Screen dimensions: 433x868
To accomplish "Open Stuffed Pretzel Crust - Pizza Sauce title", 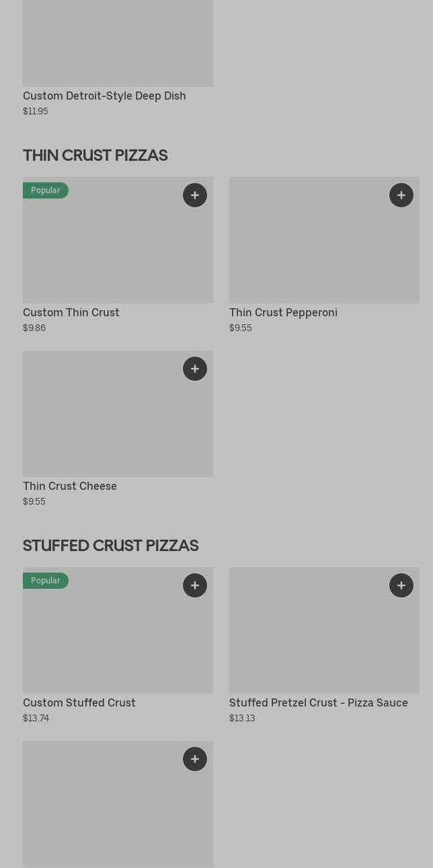I will pyautogui.click(x=318, y=703).
